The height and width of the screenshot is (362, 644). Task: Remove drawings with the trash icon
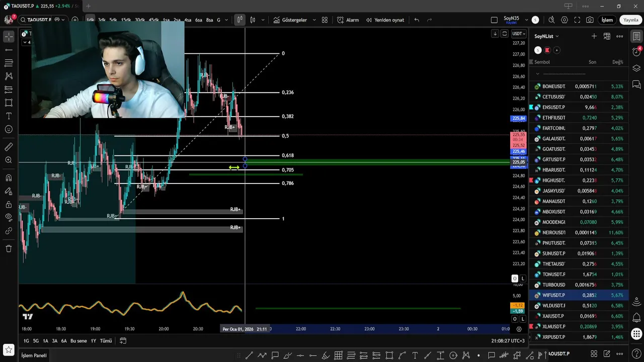pos(9,248)
